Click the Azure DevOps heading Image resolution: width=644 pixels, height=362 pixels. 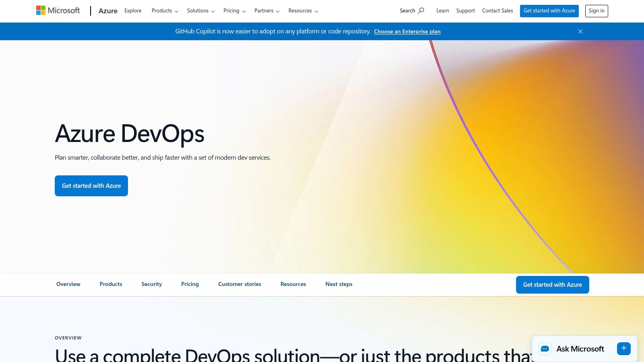tap(130, 134)
